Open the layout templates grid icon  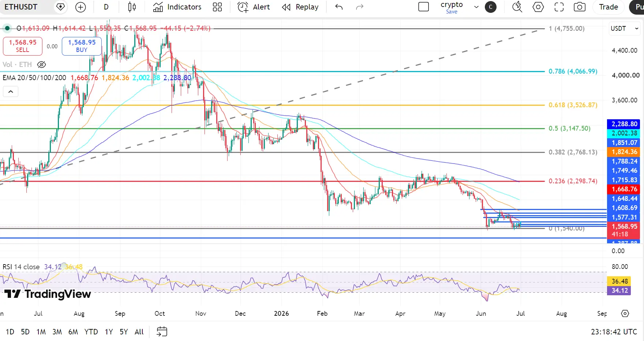tap(217, 7)
